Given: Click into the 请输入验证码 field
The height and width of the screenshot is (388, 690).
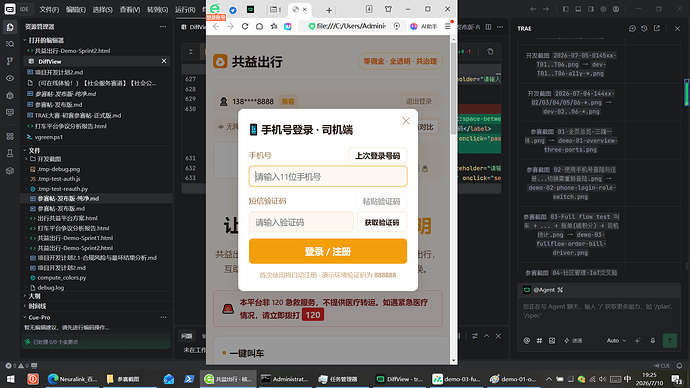Looking at the screenshot, I should click(301, 222).
